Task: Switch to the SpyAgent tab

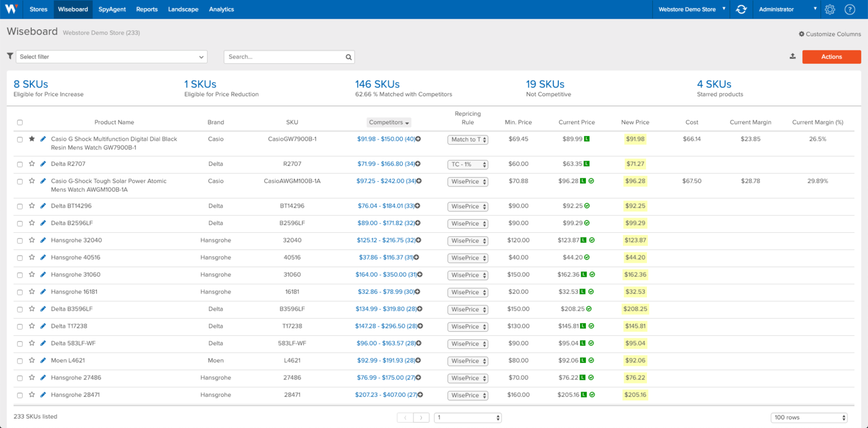Action: tap(111, 9)
